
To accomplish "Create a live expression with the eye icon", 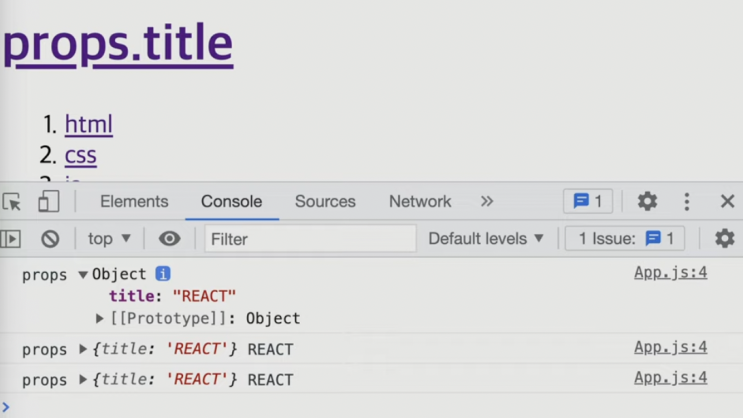I will 169,239.
